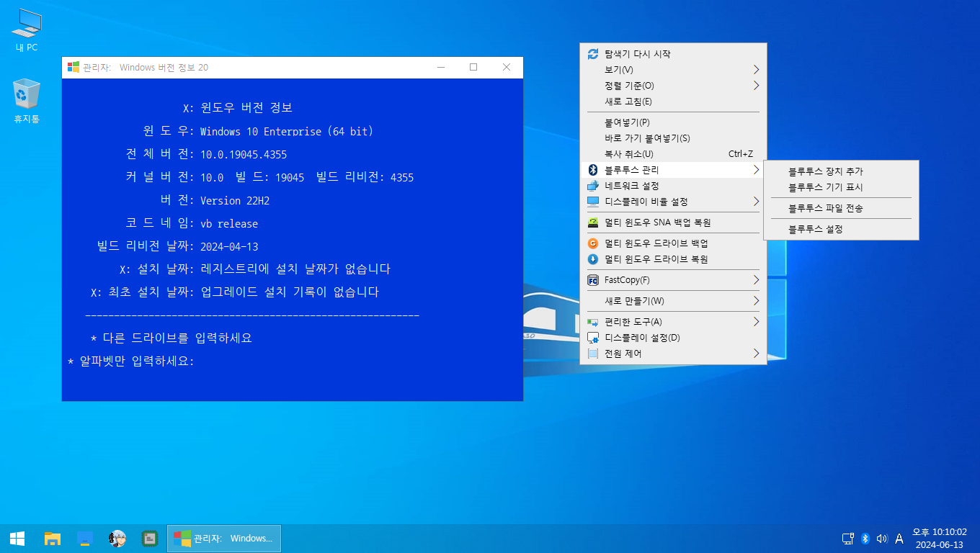Click the IME language indicator A
The width and height of the screenshot is (980, 553).
899,539
